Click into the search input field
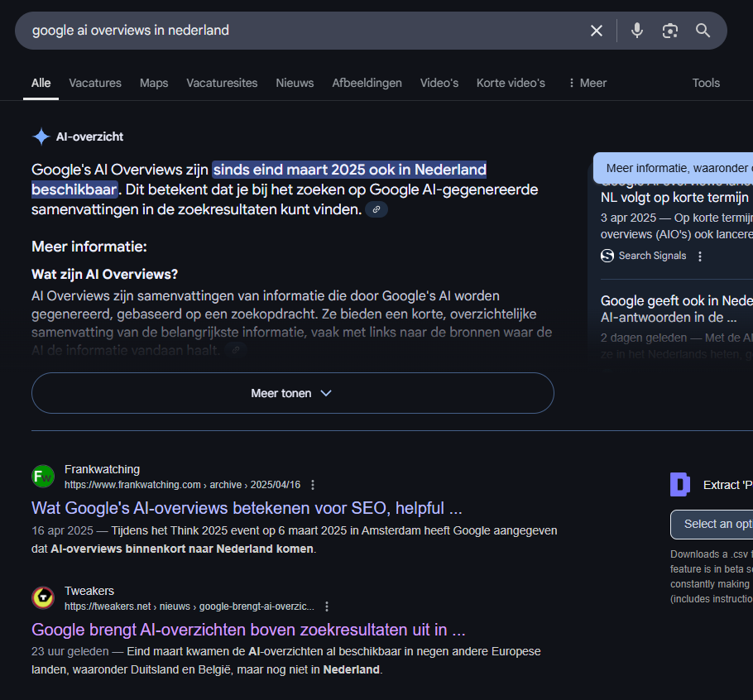This screenshot has width=753, height=700. coord(307,31)
